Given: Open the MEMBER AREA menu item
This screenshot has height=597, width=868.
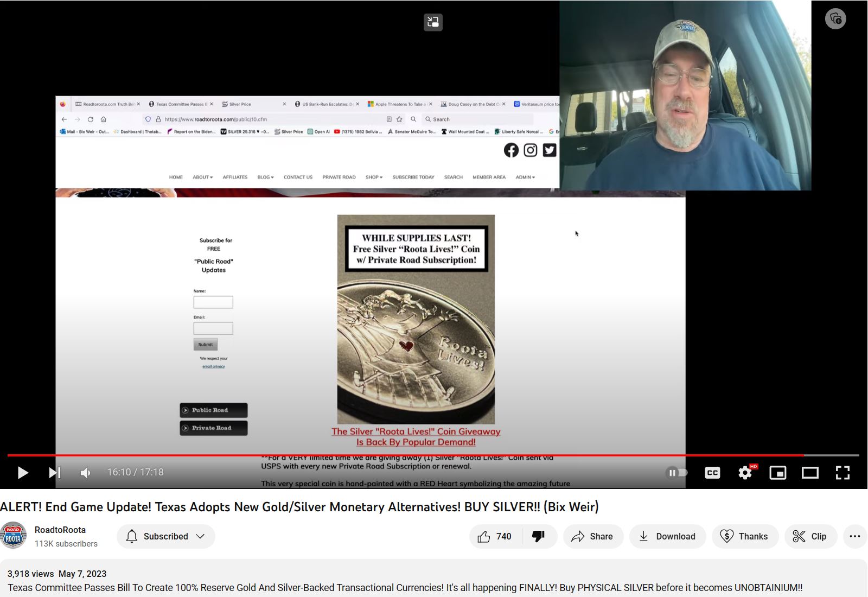Looking at the screenshot, I should (x=489, y=177).
